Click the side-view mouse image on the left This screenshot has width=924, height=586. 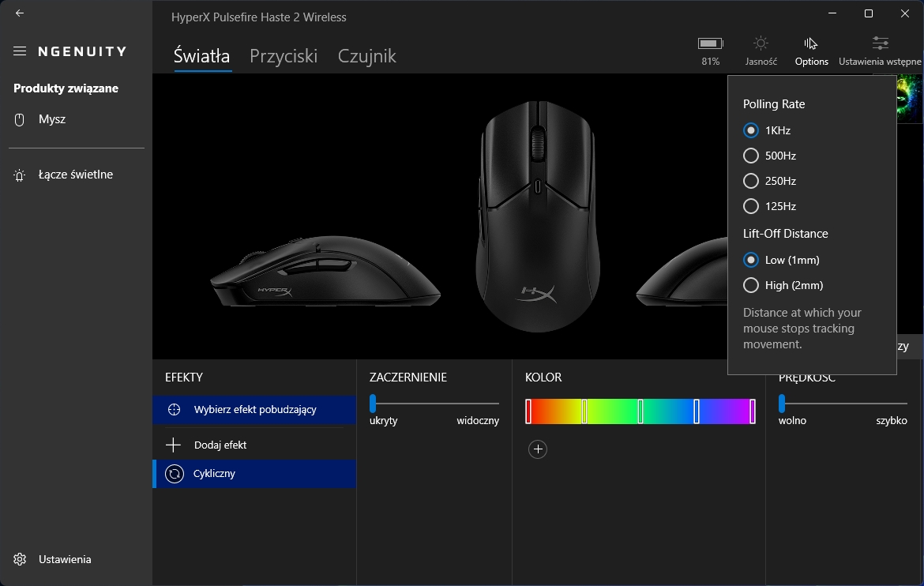coord(325,271)
